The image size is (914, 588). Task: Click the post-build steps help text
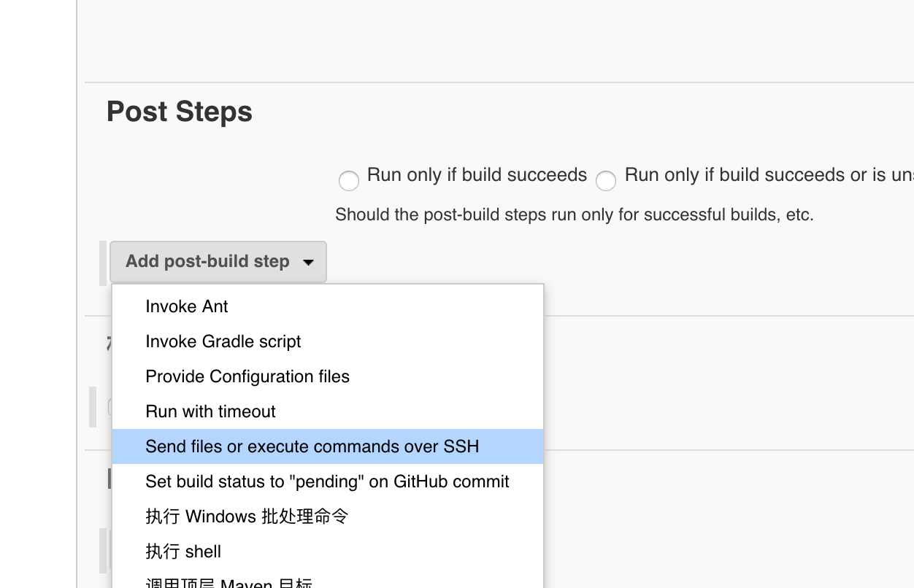(x=574, y=214)
